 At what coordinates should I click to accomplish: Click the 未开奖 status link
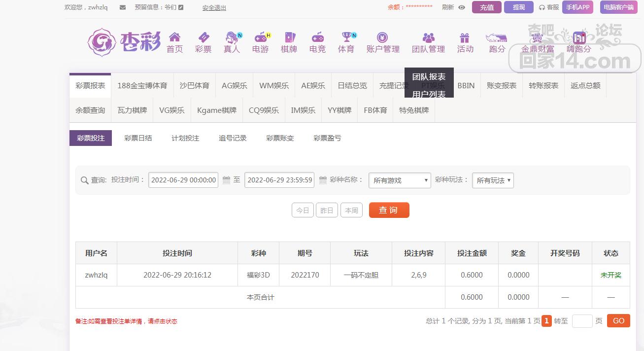[x=610, y=275]
